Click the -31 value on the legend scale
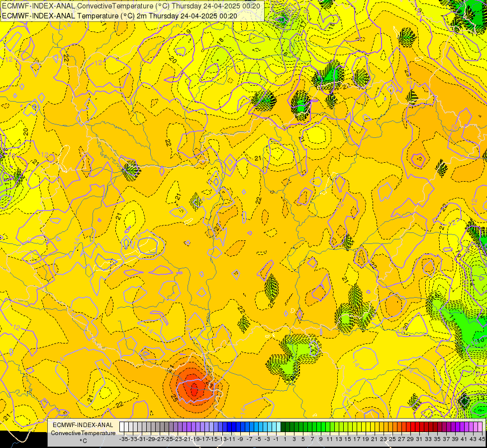The width and height of the screenshot is (487, 448). (142, 439)
